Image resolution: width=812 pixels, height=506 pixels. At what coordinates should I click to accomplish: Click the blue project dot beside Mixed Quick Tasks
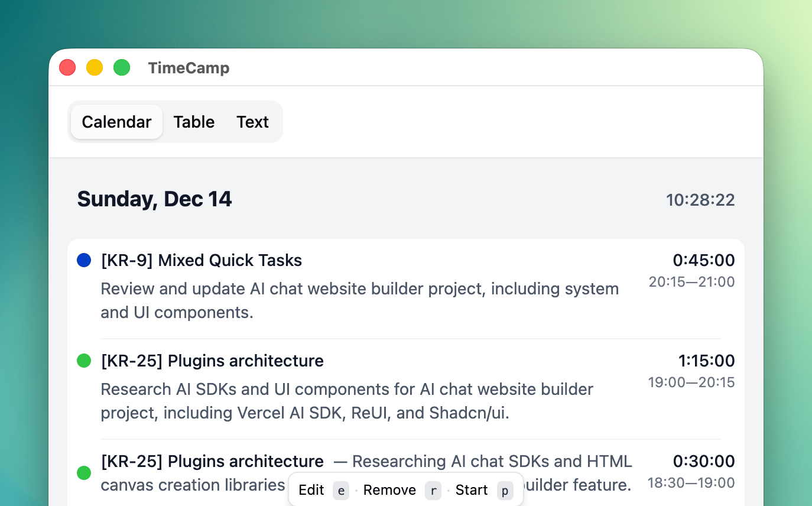click(83, 260)
